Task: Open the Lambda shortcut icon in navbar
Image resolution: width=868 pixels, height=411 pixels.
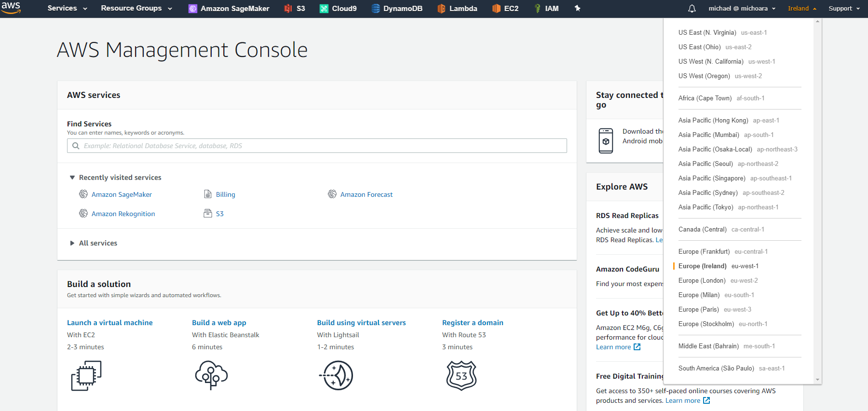Action: coord(441,8)
